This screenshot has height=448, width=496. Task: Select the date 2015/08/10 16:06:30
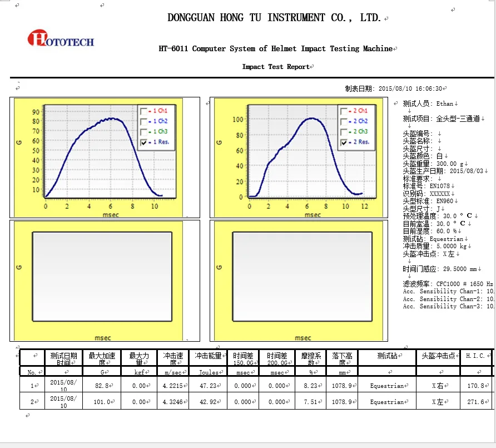coord(410,88)
